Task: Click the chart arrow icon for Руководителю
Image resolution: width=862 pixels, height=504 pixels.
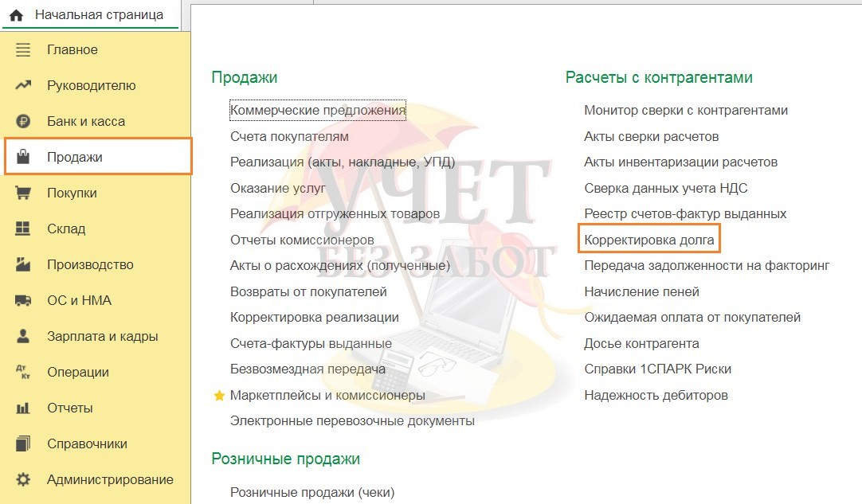Action: (23, 86)
